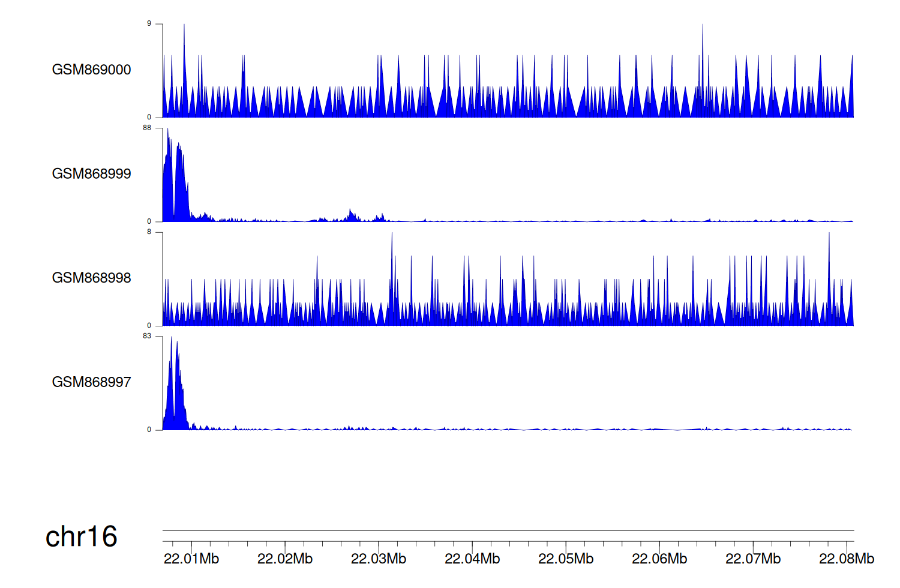Image resolution: width=900 pixels, height=588 pixels.
Task: Click the small GSM868999 peak left of 22.03Mb
Action: point(352,215)
